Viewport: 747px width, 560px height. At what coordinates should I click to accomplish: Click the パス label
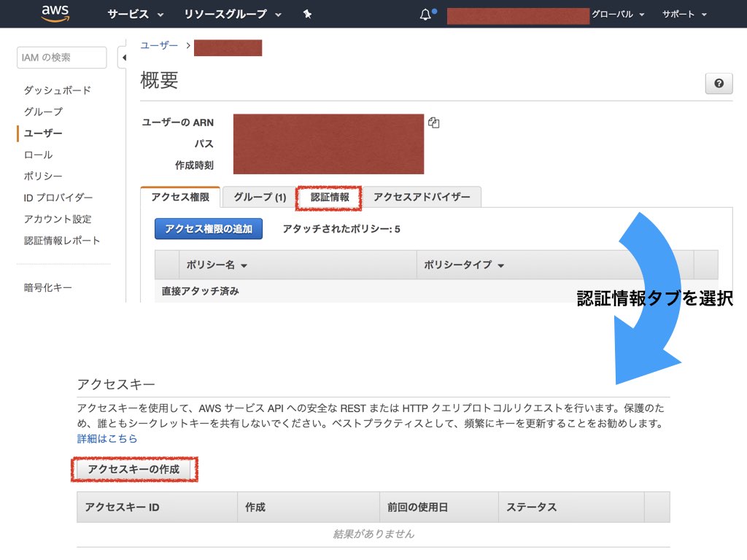(x=204, y=144)
